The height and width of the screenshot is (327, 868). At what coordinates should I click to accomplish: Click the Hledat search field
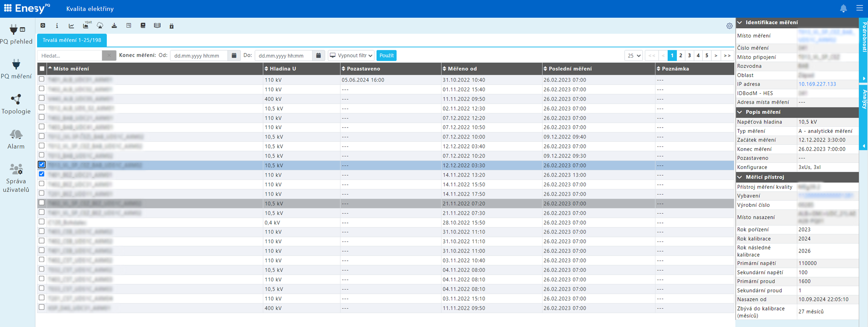pyautogui.click(x=70, y=56)
